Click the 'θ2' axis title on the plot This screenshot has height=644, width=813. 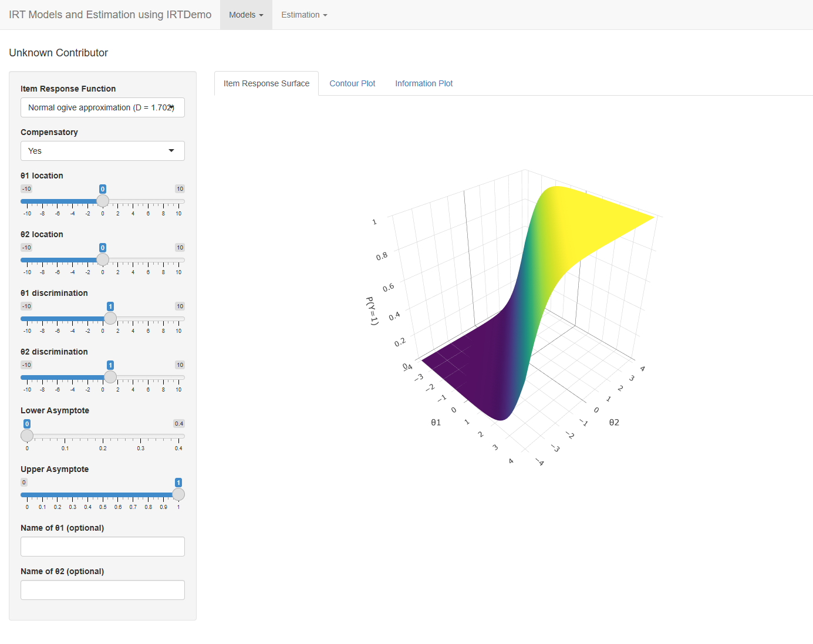pyautogui.click(x=614, y=423)
